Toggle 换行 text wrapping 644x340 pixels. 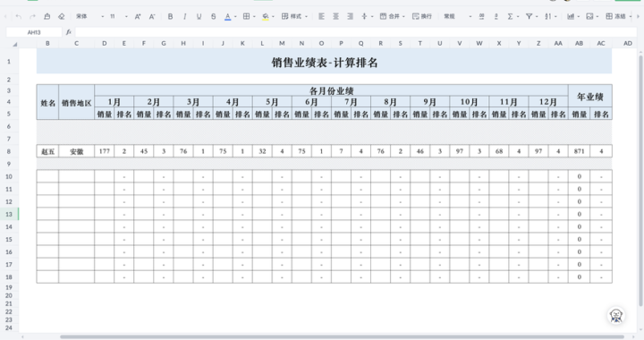422,16
